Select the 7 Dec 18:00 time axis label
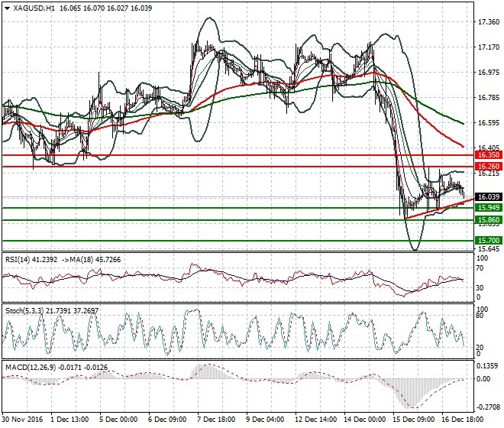Image resolution: width=504 pixels, height=428 pixels. [x=216, y=420]
